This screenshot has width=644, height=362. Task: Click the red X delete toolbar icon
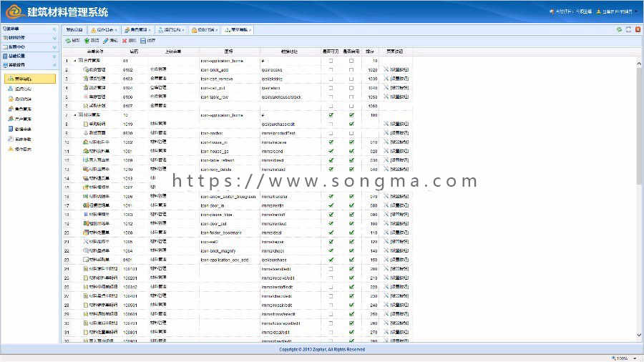pos(125,41)
